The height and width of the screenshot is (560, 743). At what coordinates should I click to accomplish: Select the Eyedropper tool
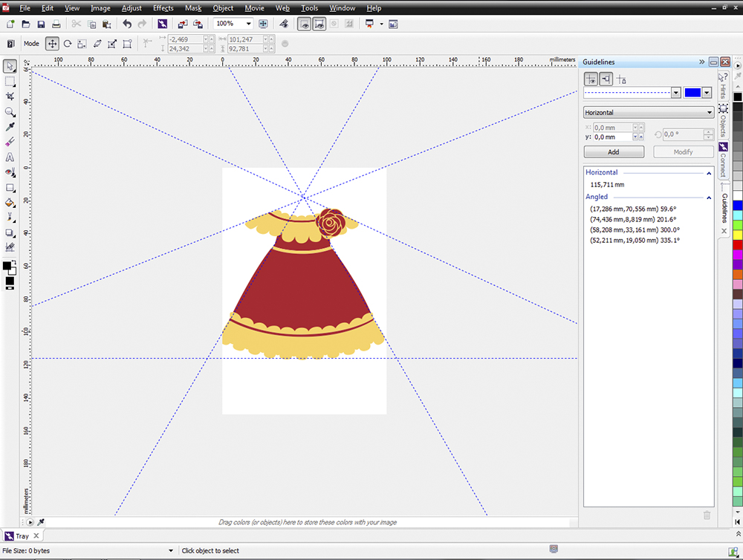tap(10, 127)
